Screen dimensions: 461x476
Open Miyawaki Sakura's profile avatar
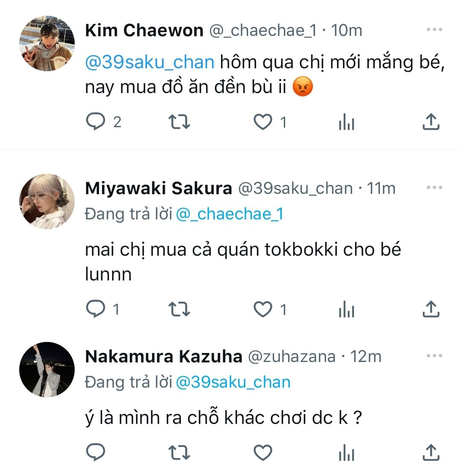47,201
